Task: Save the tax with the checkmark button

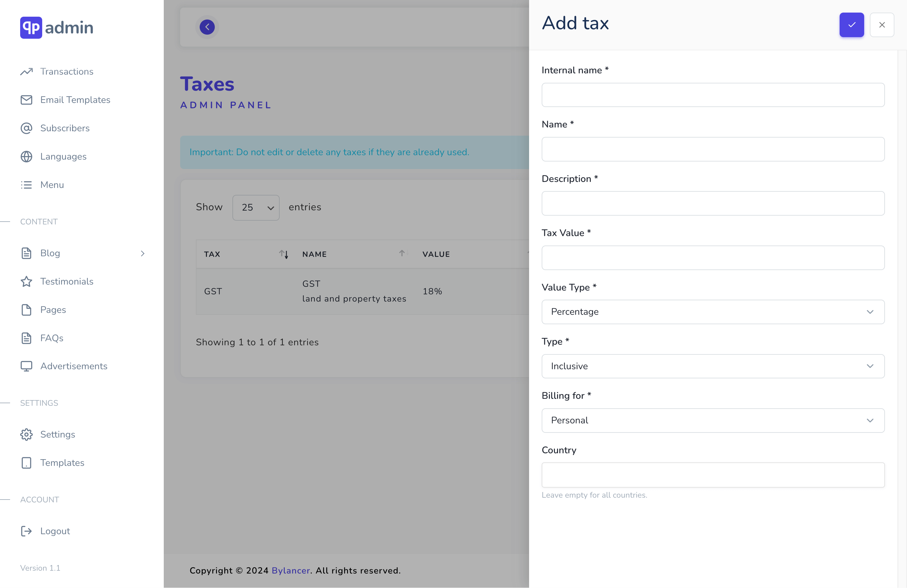Action: 851,25
